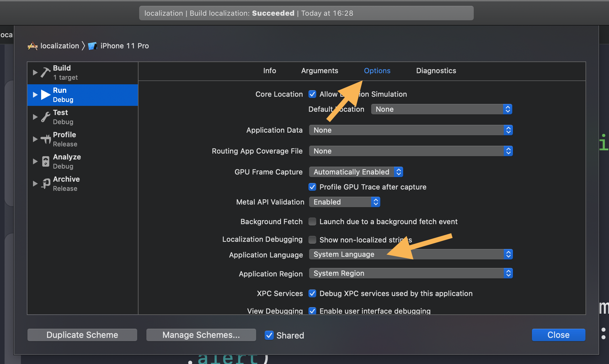The image size is (609, 364).
Task: Enable Launch due to background fetch event
Action: pyautogui.click(x=312, y=222)
